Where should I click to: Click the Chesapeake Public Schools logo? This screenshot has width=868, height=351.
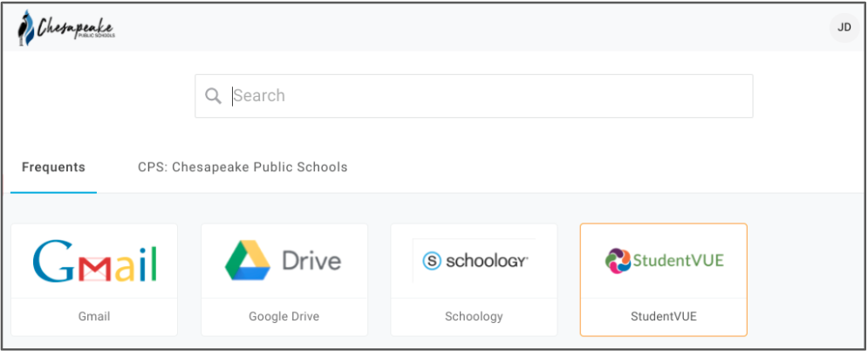[66, 28]
